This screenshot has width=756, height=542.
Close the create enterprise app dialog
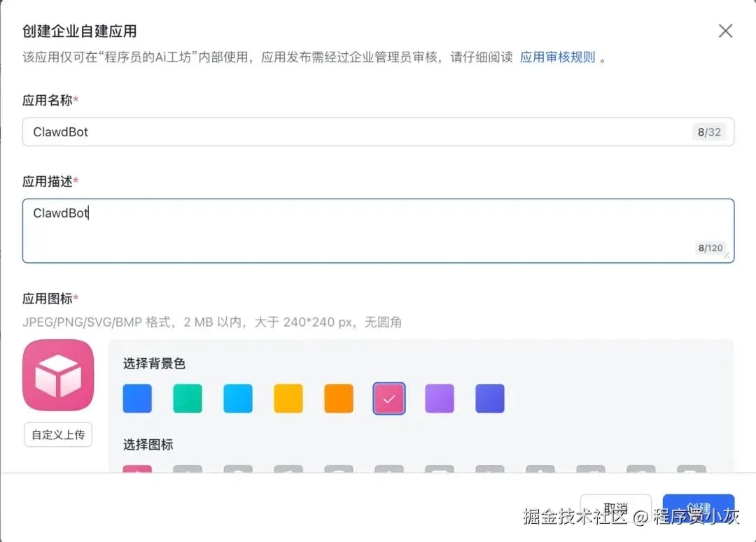click(725, 31)
